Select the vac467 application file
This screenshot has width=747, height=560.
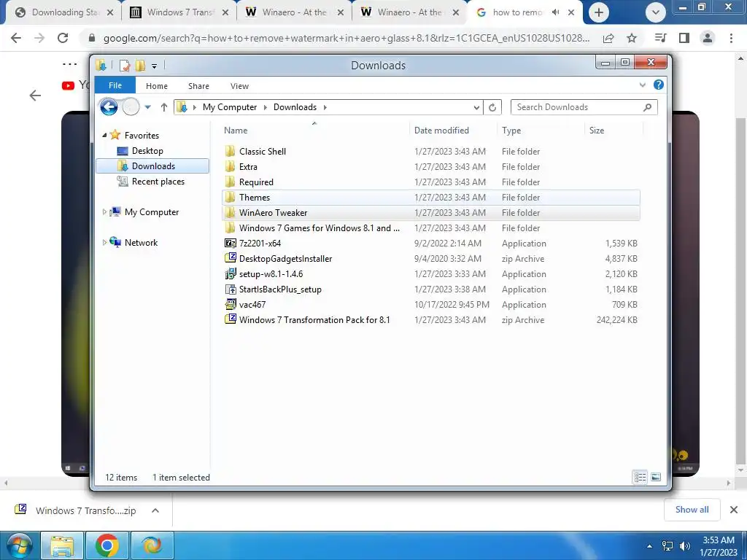(x=252, y=304)
